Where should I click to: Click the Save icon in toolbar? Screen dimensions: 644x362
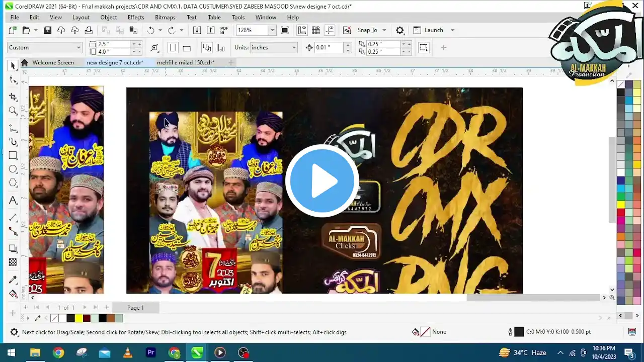point(47,30)
